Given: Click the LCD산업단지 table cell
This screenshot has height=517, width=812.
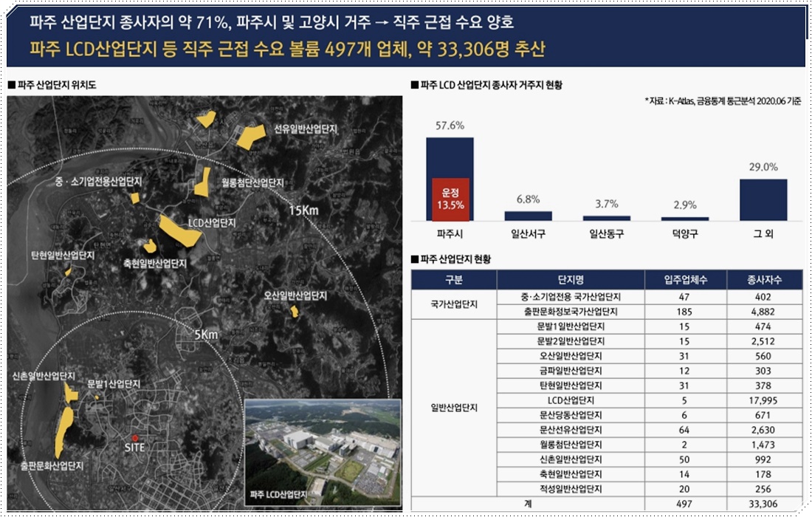Looking at the screenshot, I should [571, 400].
